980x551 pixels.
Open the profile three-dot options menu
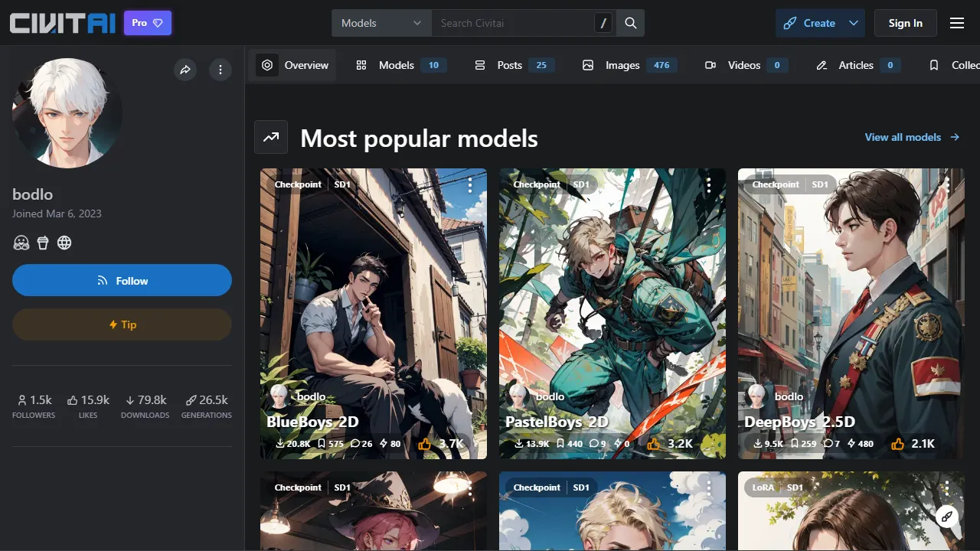click(x=220, y=70)
